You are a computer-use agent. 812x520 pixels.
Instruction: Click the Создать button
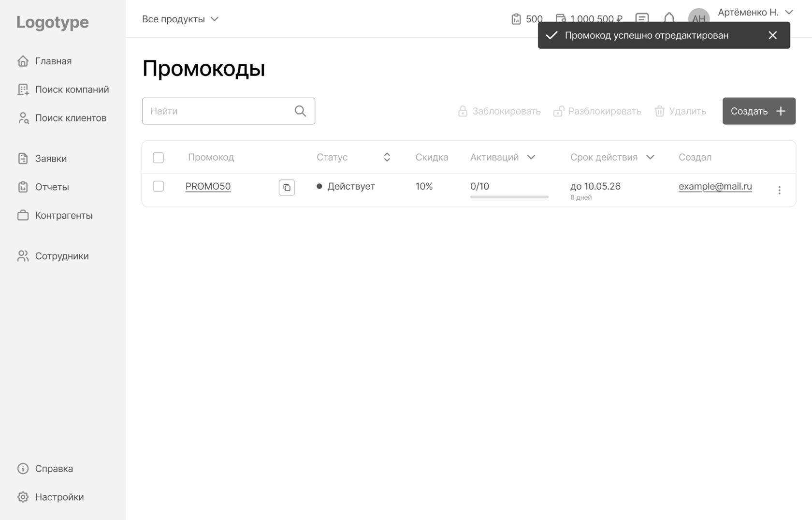coord(759,111)
